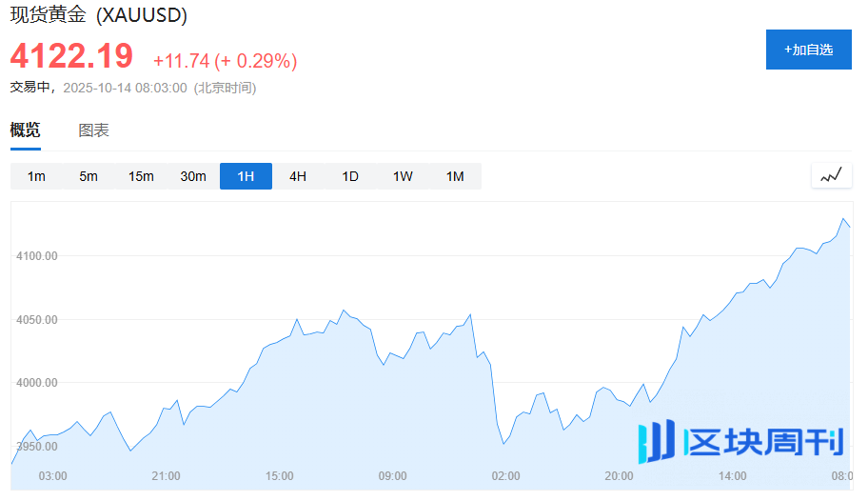
Task: Click the 区块周刊 watermark logo
Action: [x=740, y=441]
